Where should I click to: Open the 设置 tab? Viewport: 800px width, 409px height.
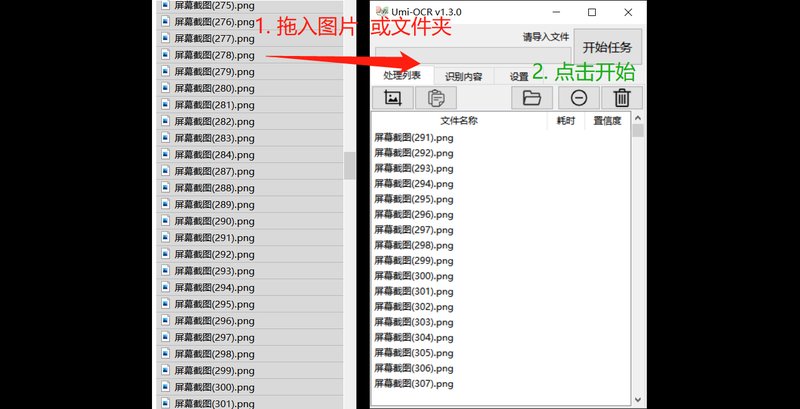[519, 76]
